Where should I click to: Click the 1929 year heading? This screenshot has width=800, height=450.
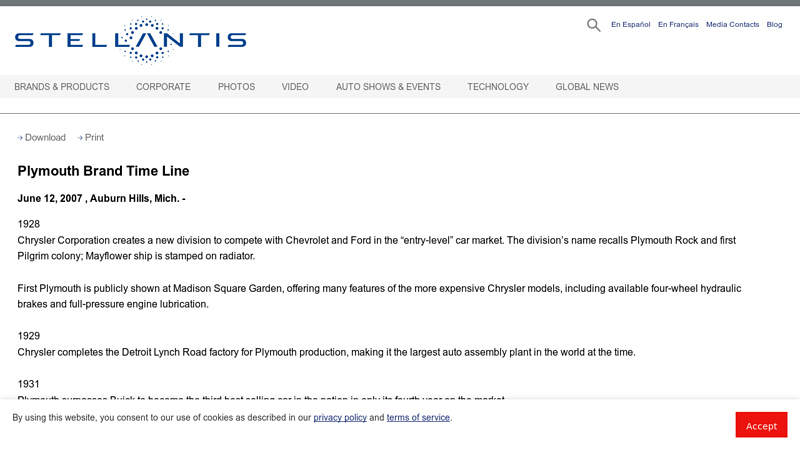click(29, 336)
